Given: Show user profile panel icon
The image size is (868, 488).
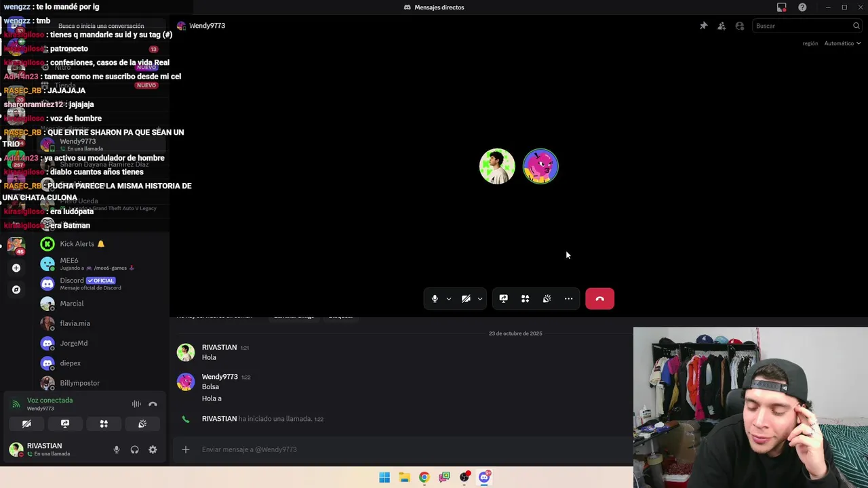Looking at the screenshot, I should (x=740, y=26).
